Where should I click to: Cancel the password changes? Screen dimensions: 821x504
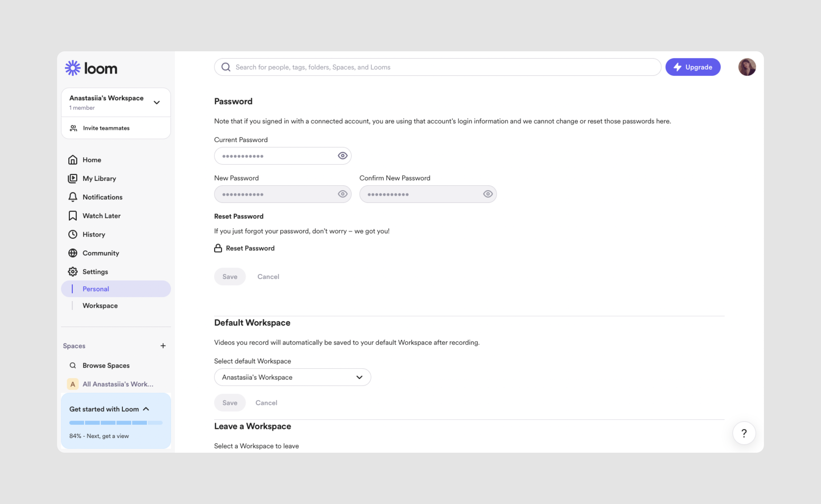tap(268, 276)
